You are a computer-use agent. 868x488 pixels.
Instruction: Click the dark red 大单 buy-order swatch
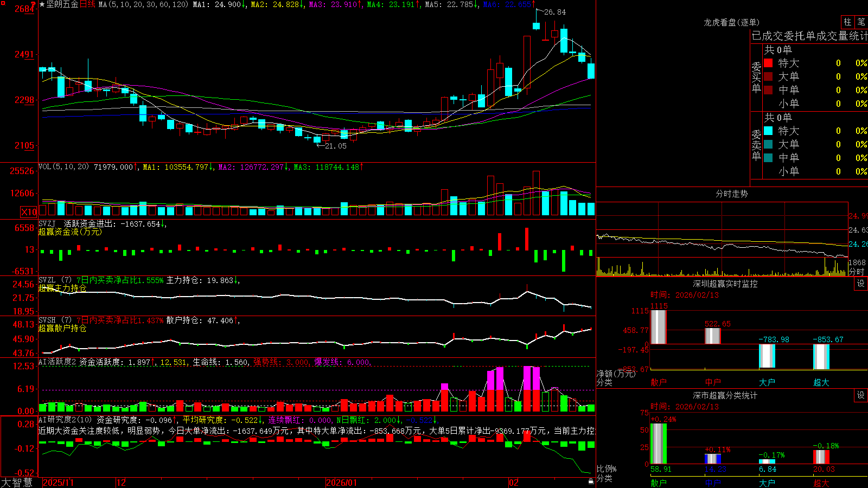pyautogui.click(x=768, y=76)
